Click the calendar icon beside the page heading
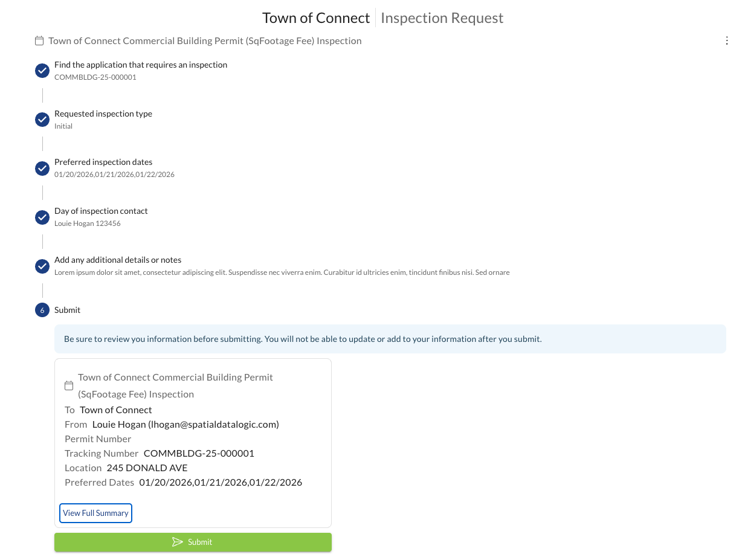Image resolution: width=748 pixels, height=560 pixels. click(39, 41)
